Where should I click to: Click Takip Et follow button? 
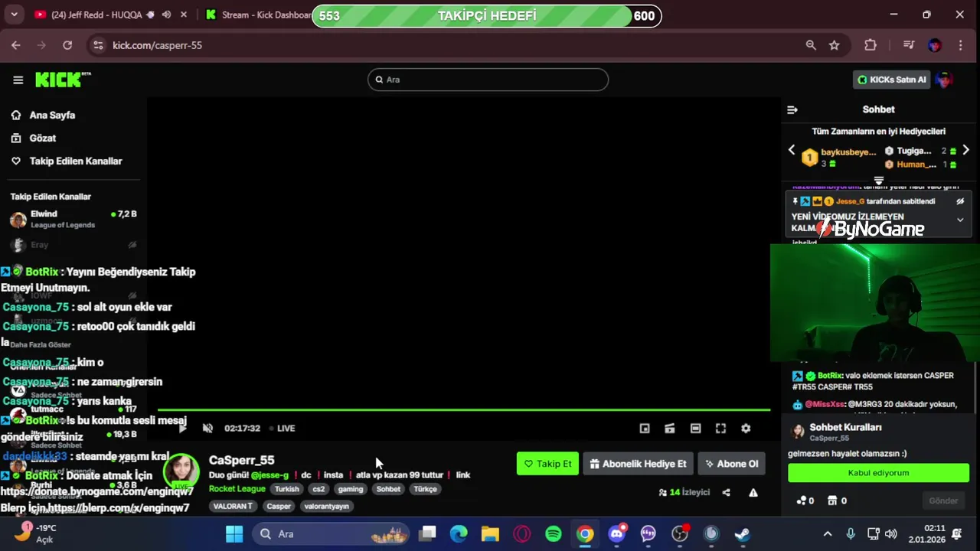click(547, 464)
